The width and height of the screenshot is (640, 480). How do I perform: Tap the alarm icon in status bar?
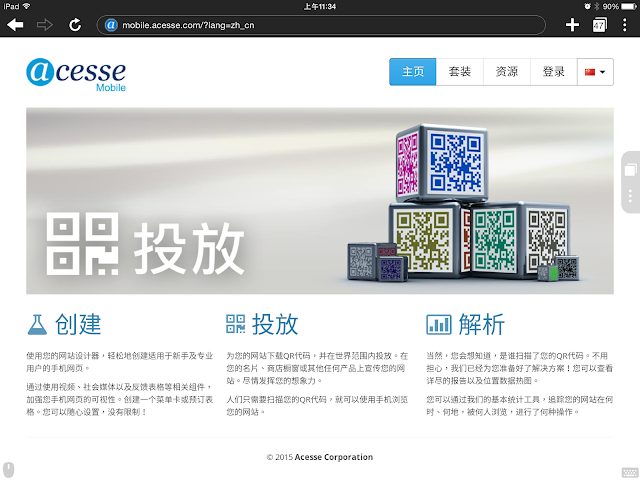tap(587, 7)
